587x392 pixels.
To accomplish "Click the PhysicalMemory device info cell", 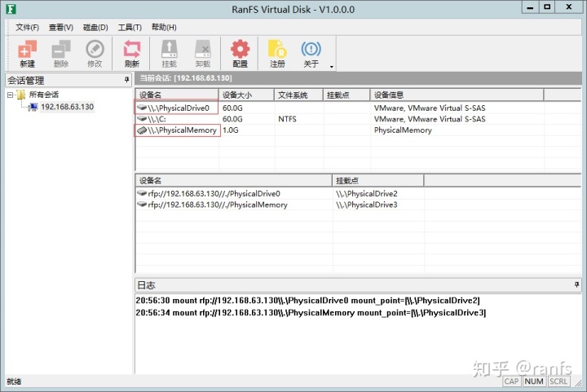I will pos(403,130).
